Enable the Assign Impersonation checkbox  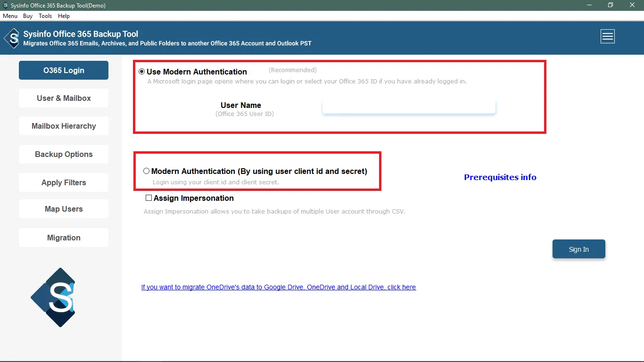tap(149, 198)
